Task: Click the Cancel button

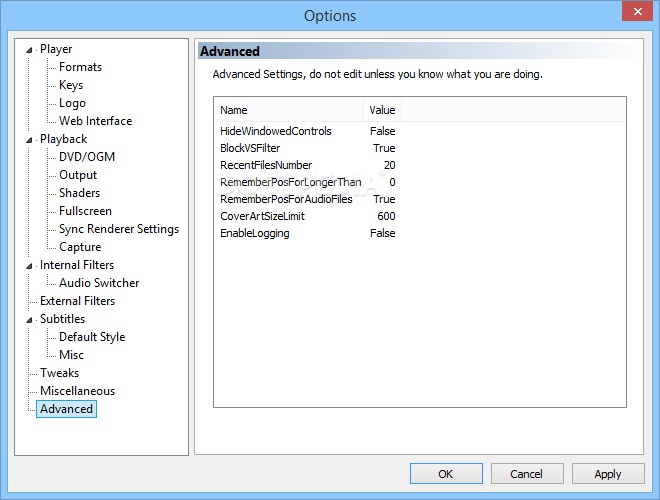Action: (527, 474)
